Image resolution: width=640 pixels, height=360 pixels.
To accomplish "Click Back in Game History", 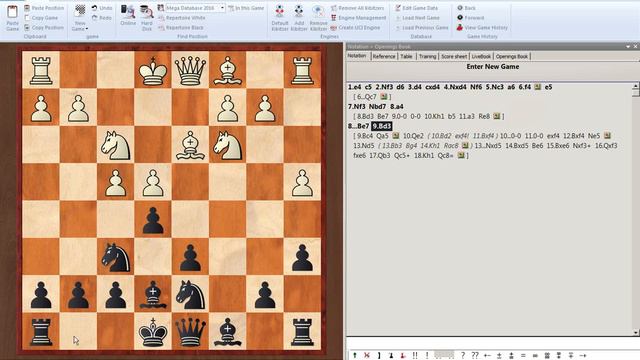I will pyautogui.click(x=467, y=8).
